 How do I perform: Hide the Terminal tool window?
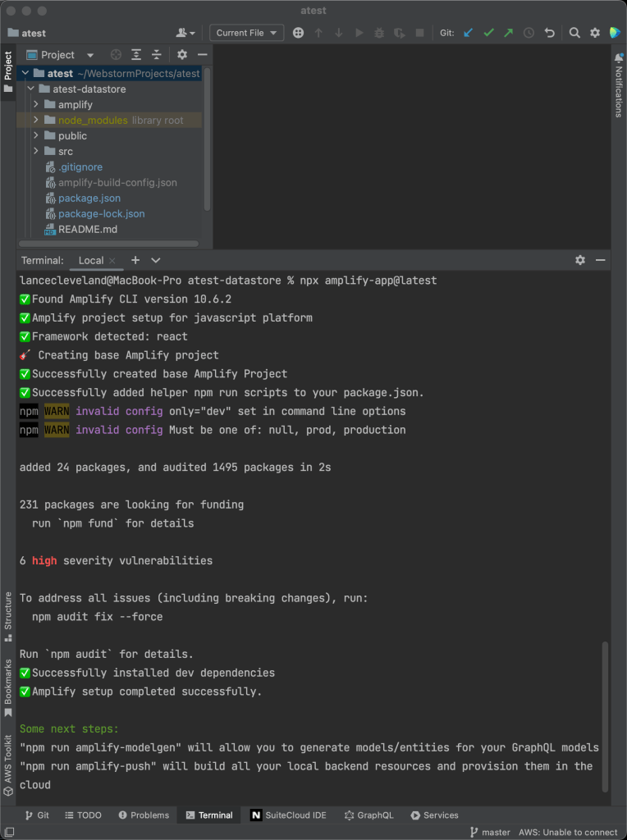[x=600, y=260]
